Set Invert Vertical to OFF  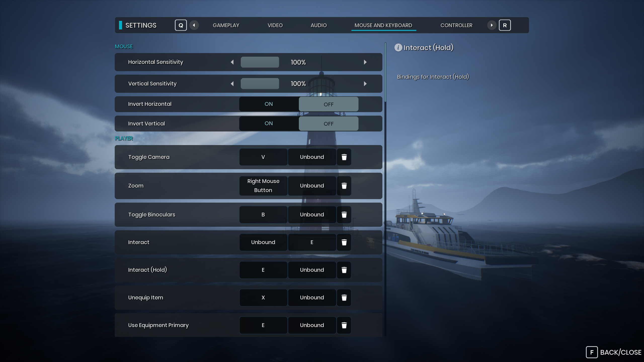tap(329, 123)
